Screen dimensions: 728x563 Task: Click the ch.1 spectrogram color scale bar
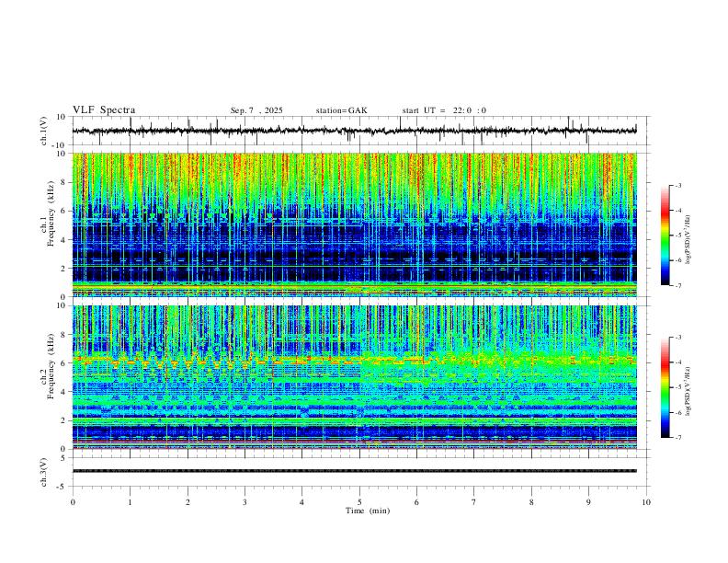tap(665, 236)
